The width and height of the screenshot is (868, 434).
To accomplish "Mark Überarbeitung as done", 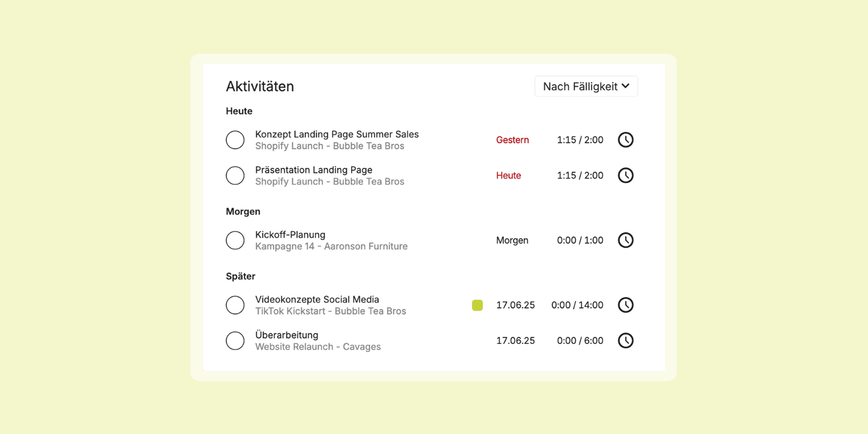I will pos(235,340).
